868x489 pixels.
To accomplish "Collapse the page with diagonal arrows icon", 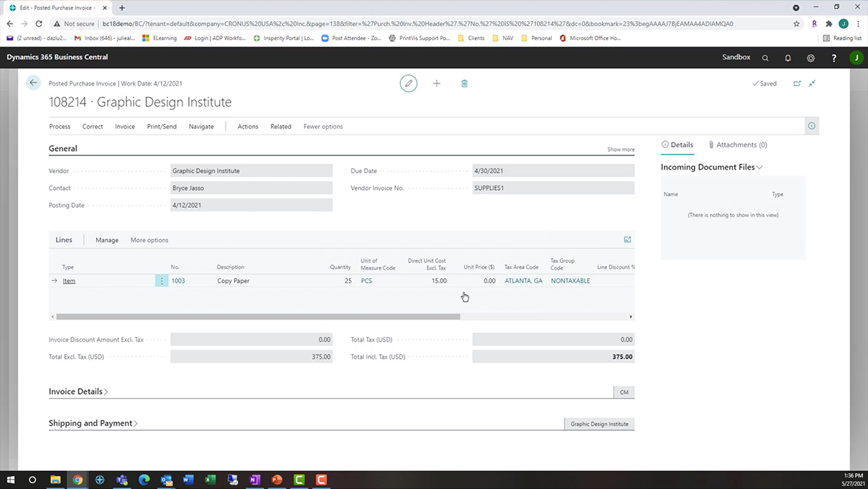I will (x=812, y=83).
